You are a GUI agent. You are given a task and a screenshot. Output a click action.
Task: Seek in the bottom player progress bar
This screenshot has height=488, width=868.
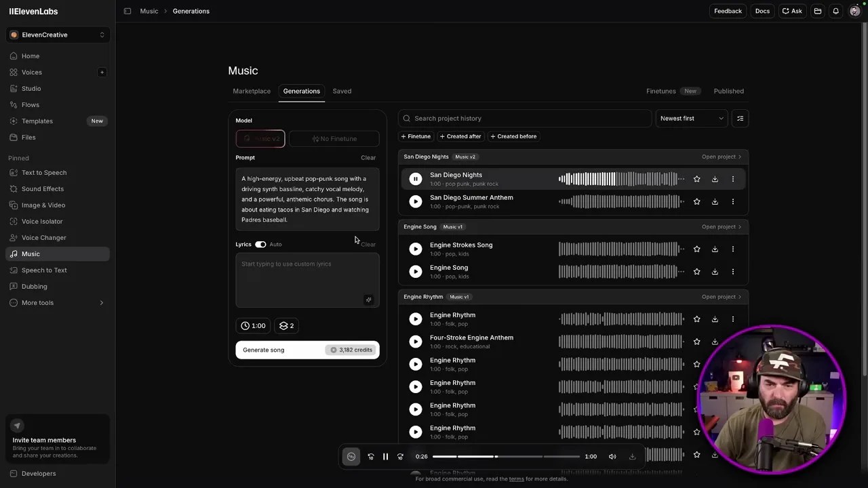[x=506, y=457]
